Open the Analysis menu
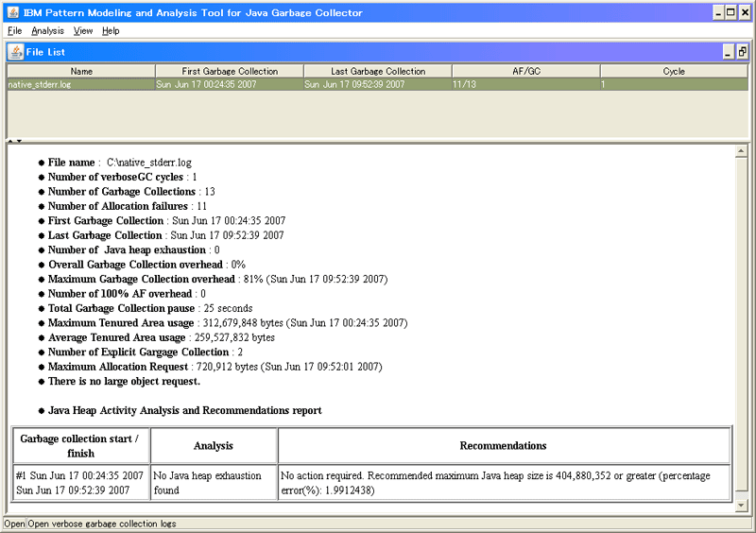 (x=47, y=31)
